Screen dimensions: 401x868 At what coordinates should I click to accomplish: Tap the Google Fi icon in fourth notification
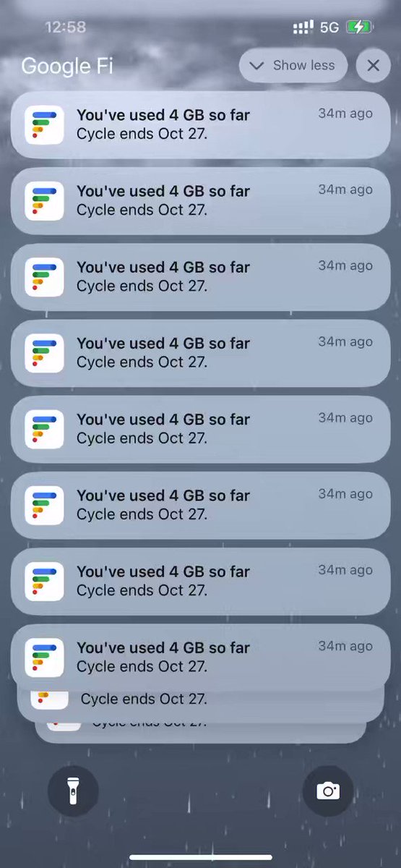[44, 353]
